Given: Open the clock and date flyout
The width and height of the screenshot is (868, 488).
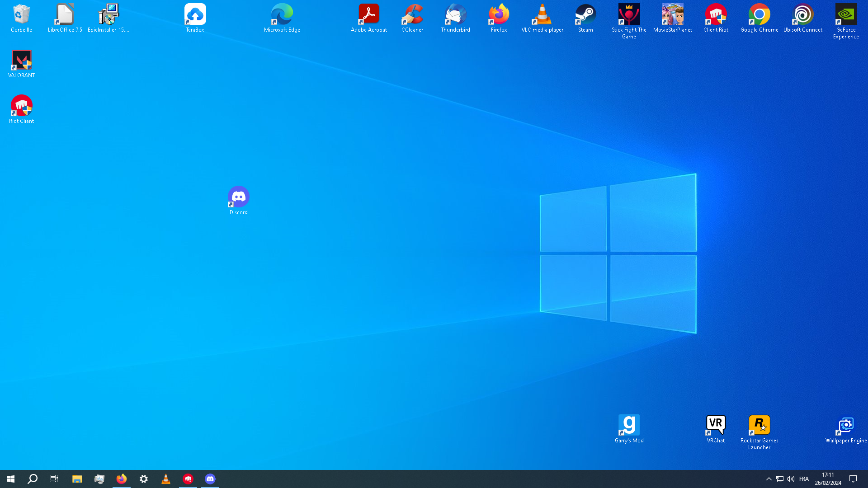Looking at the screenshot, I should click(x=828, y=479).
